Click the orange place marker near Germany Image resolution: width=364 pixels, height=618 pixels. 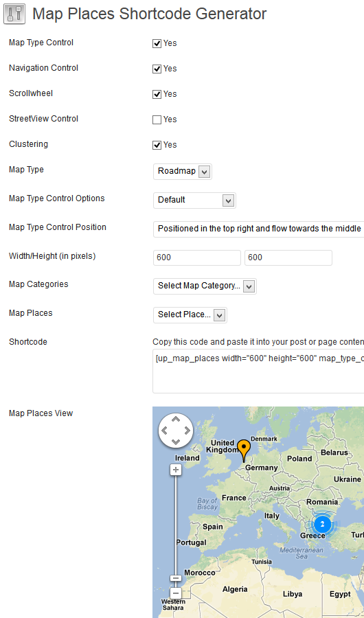point(244,451)
